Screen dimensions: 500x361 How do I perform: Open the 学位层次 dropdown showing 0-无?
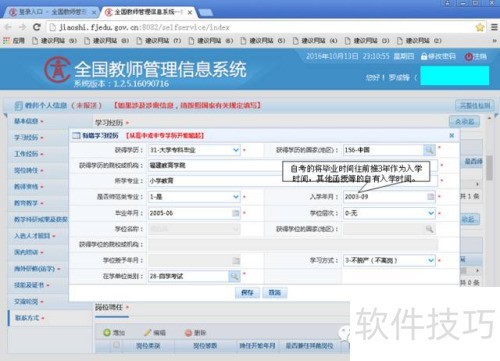click(390, 213)
